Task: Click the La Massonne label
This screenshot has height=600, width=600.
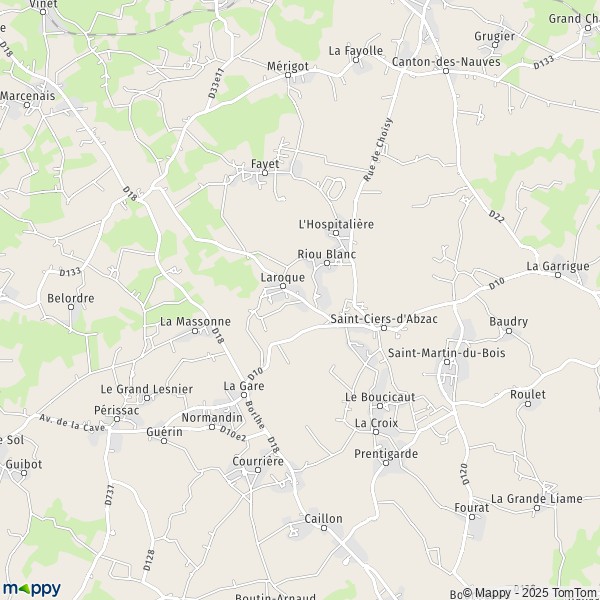Action: [195, 321]
